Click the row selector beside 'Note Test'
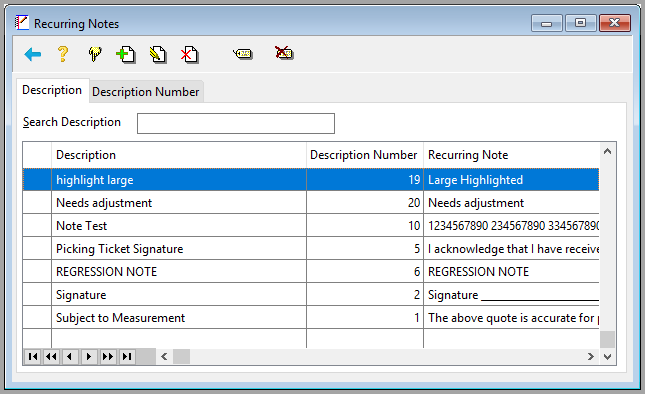The height and width of the screenshot is (394, 645). click(x=37, y=226)
